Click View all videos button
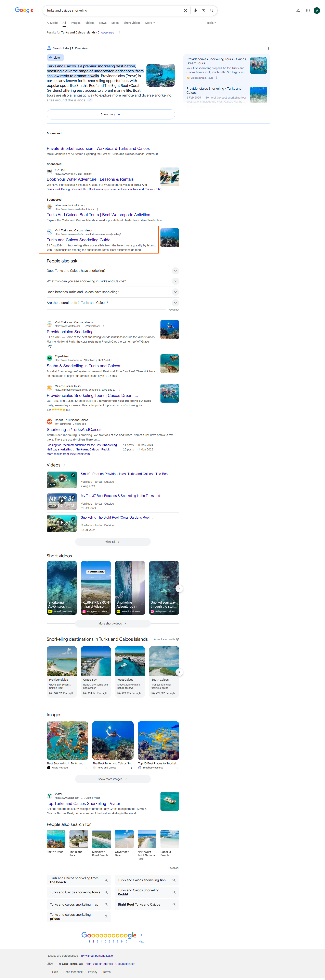This screenshot has width=325, height=980. 113,542
